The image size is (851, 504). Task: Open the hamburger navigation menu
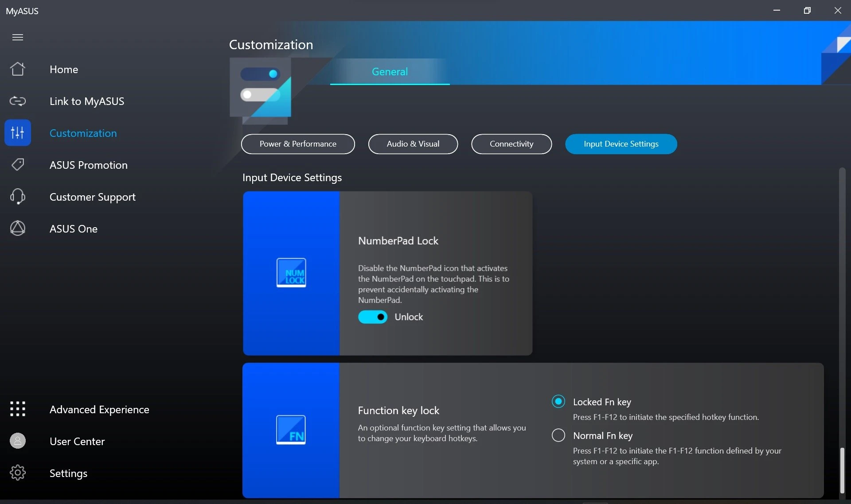pyautogui.click(x=18, y=37)
